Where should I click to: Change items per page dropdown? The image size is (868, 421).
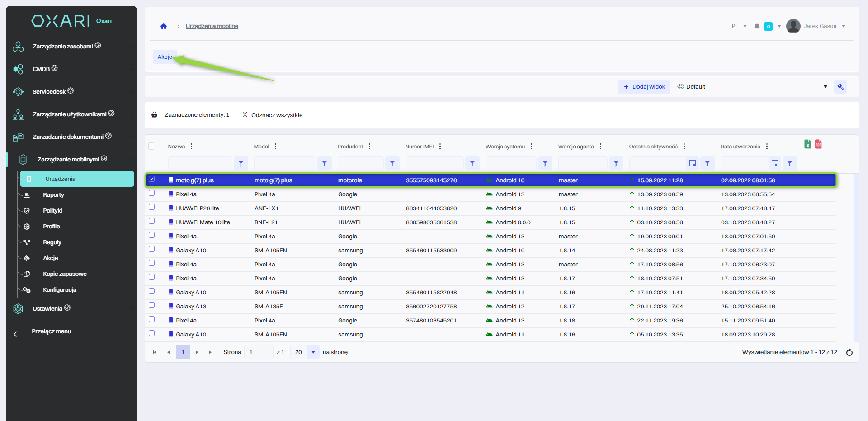point(313,352)
